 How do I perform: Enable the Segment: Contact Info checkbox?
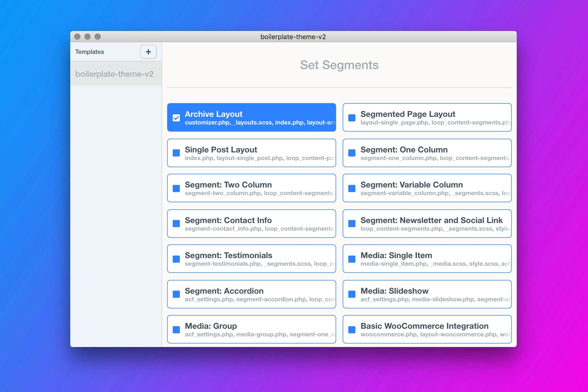[176, 223]
